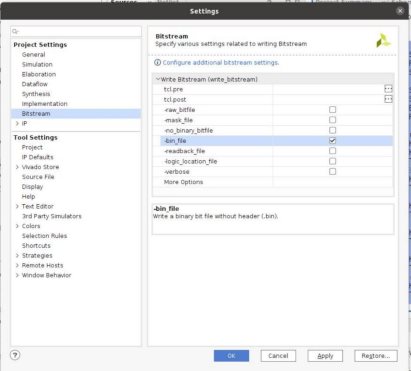411x371 pixels.
Task: Expand the Vivado Store node
Action: (x=17, y=167)
